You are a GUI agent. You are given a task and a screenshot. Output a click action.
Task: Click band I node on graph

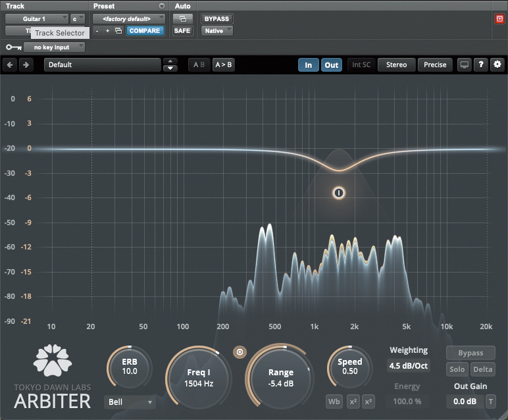[x=339, y=193]
